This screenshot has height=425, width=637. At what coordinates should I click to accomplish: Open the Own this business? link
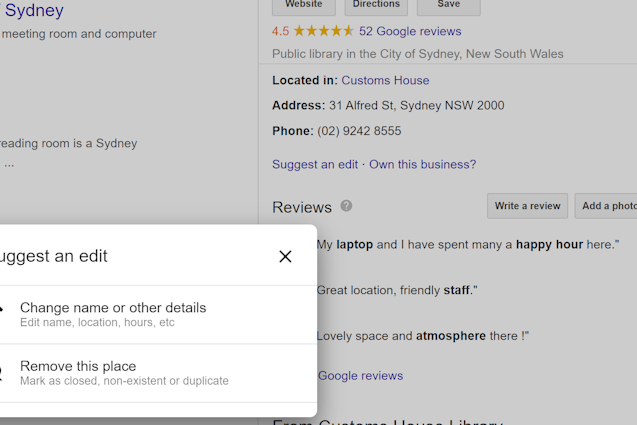[x=422, y=164]
